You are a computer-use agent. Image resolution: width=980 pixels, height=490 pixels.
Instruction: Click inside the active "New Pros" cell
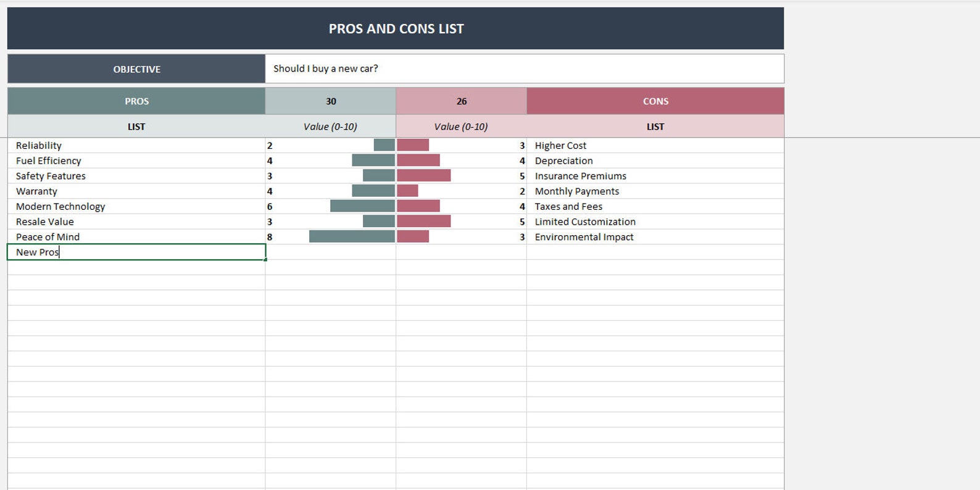pos(136,252)
